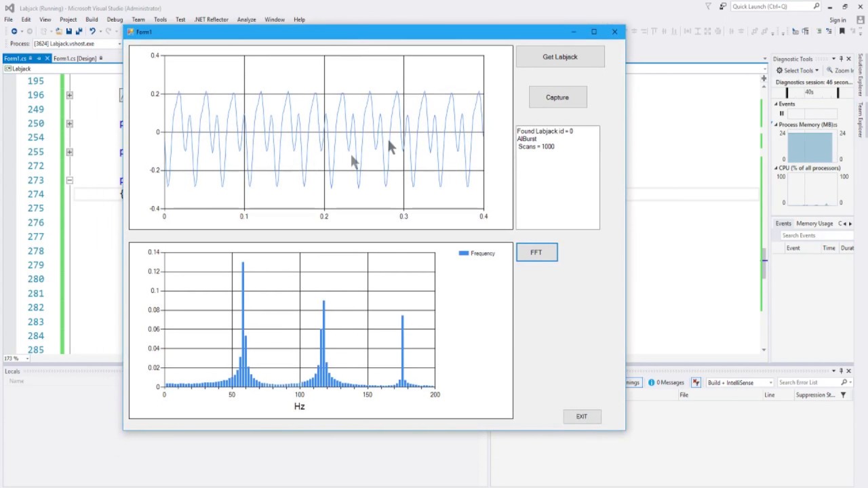
Task: Expand collapsed code region at line 255
Action: pyautogui.click(x=69, y=152)
